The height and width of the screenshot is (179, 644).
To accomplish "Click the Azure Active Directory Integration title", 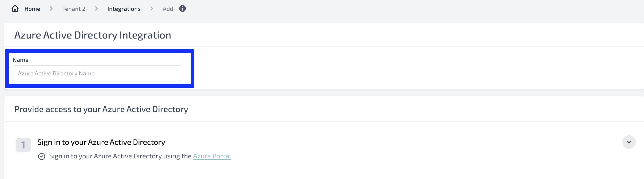I will (x=93, y=35).
